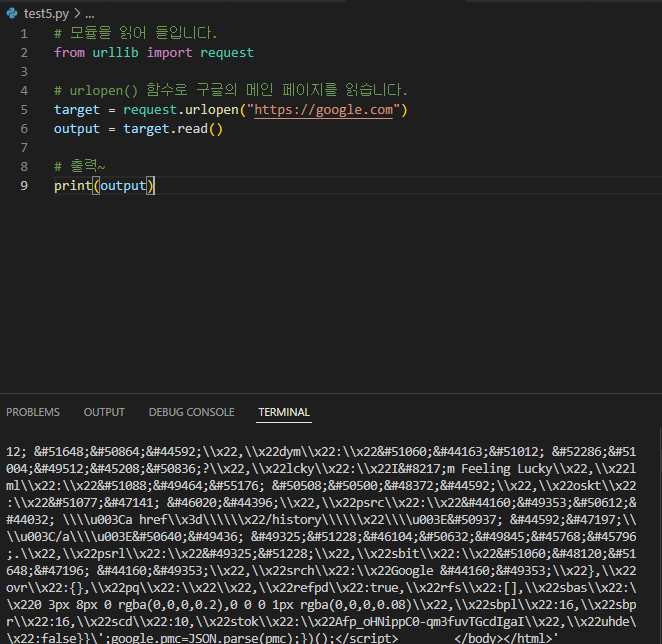Image resolution: width=662 pixels, height=644 pixels.
Task: Place cursor on 'from' keyword on line 2
Action: tap(69, 53)
